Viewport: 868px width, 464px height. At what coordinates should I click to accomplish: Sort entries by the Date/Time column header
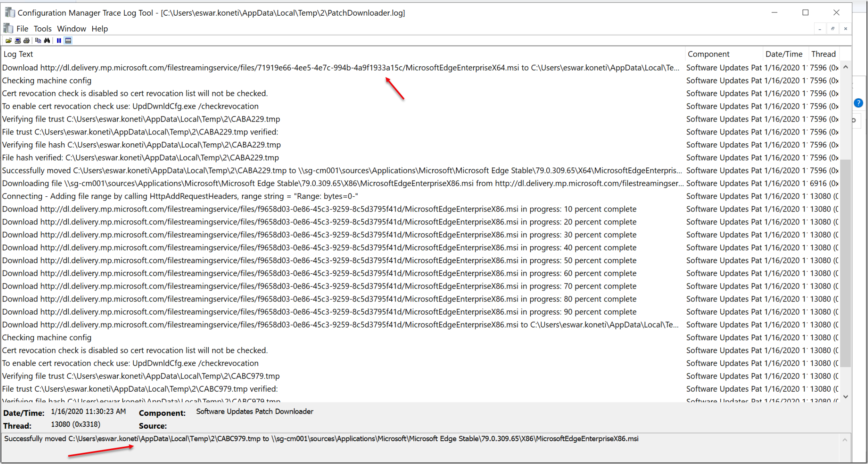[784, 54]
